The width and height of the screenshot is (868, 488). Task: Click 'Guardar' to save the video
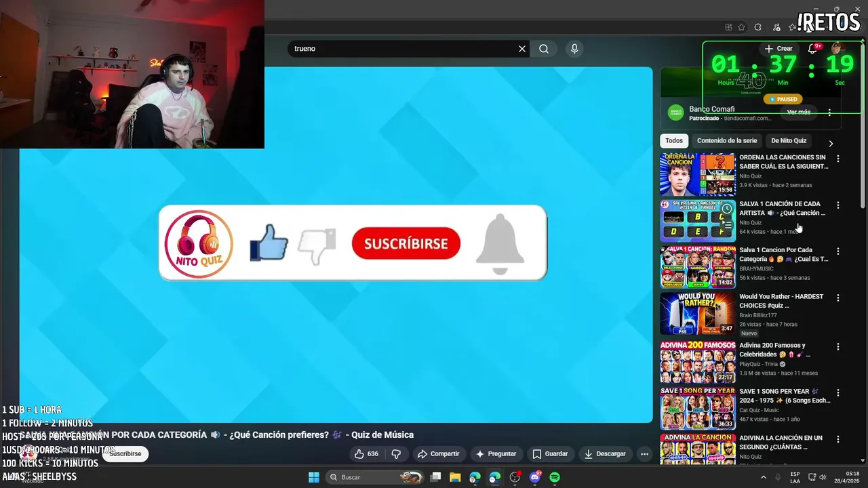[550, 453]
